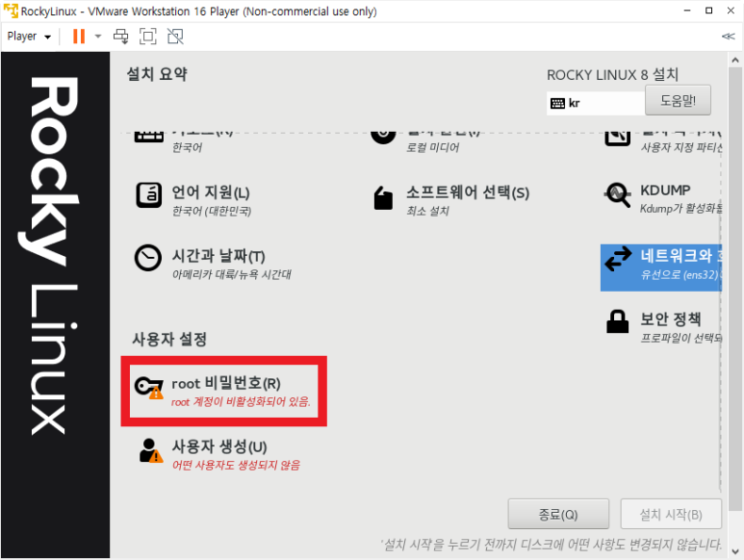Click the 시간과 날짜(T) label

click(x=218, y=256)
